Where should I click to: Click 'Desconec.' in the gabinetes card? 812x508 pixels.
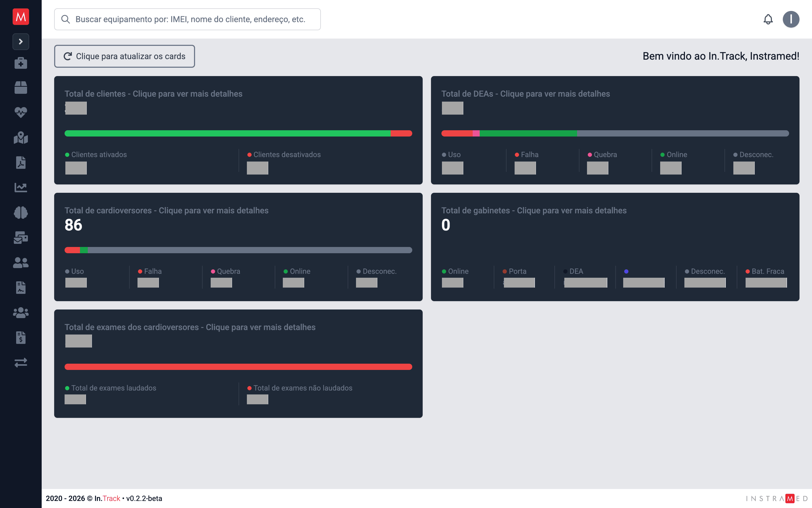(x=708, y=271)
